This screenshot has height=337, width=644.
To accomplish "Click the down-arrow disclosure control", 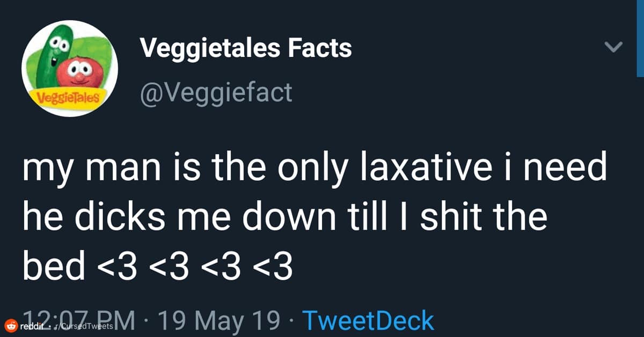I will click(613, 47).
